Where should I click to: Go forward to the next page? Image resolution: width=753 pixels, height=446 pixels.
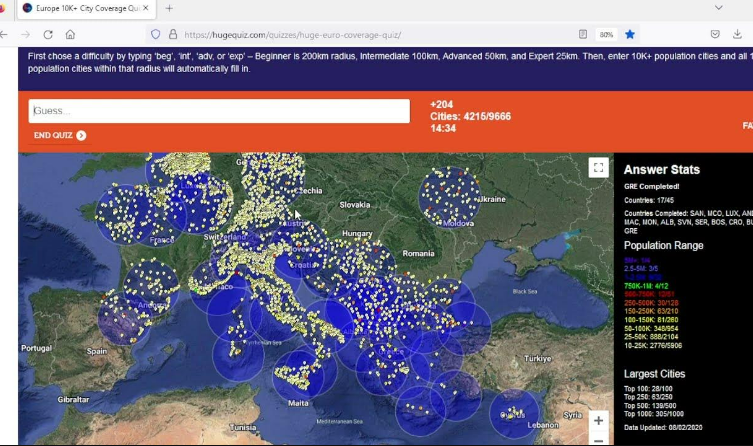[25, 35]
